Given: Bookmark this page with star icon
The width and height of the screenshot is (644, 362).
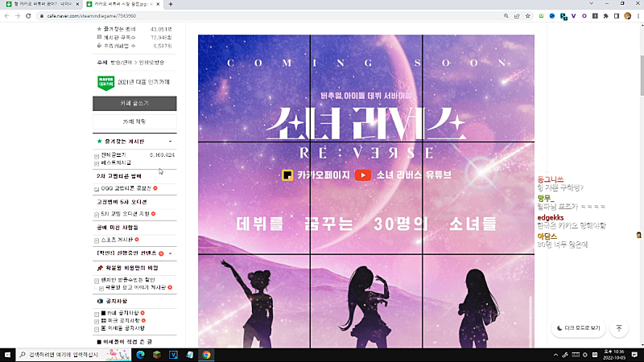Looking at the screenshot, I should [528, 16].
